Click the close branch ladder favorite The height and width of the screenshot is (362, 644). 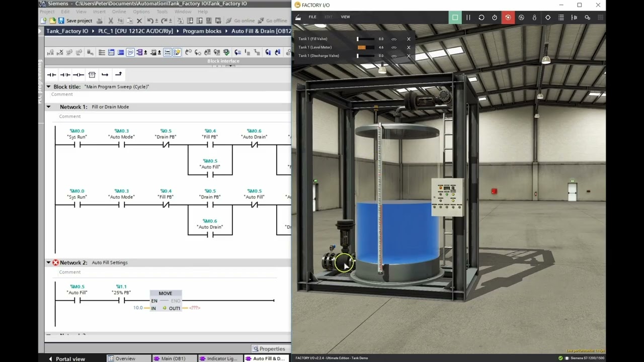tap(118, 74)
